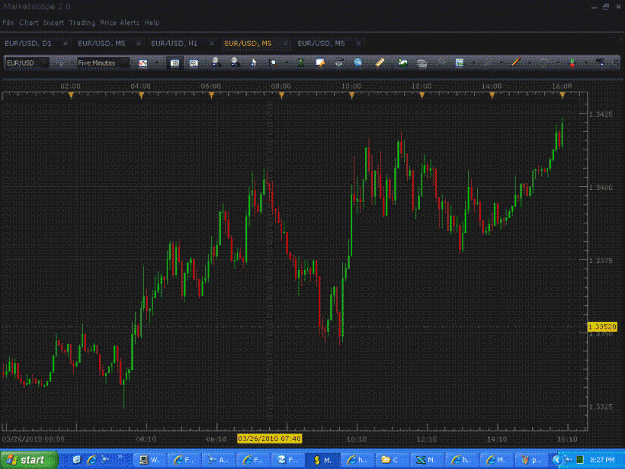Screen dimensions: 625x469
Task: Open the Trading menu
Action: pyautogui.click(x=82, y=23)
